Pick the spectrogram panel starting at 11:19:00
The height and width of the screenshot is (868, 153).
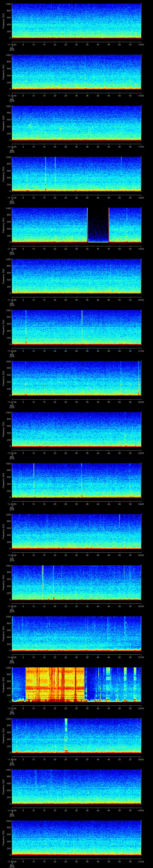[76, 276]
